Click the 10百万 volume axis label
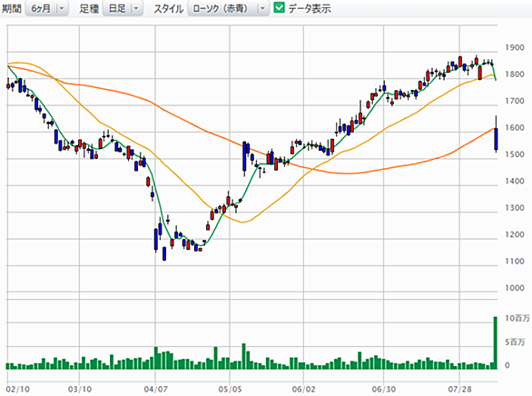The image size is (532, 396). pyautogui.click(x=517, y=318)
